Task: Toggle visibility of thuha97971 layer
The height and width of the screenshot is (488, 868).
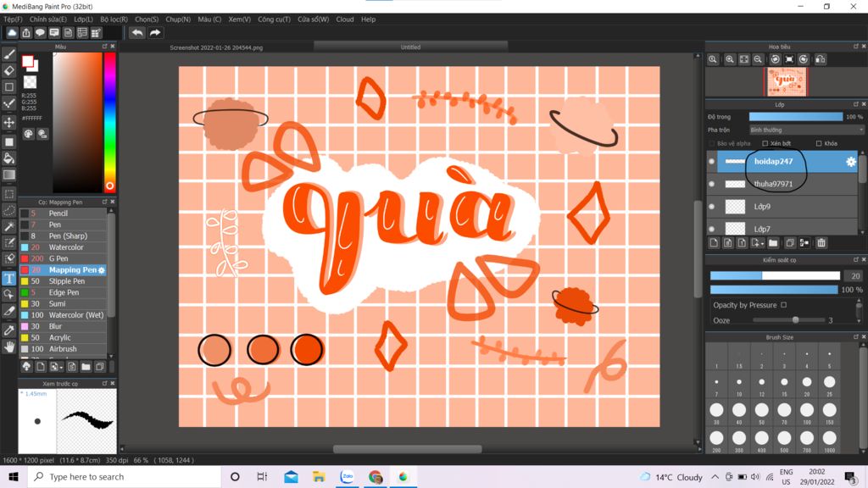Action: click(x=711, y=184)
